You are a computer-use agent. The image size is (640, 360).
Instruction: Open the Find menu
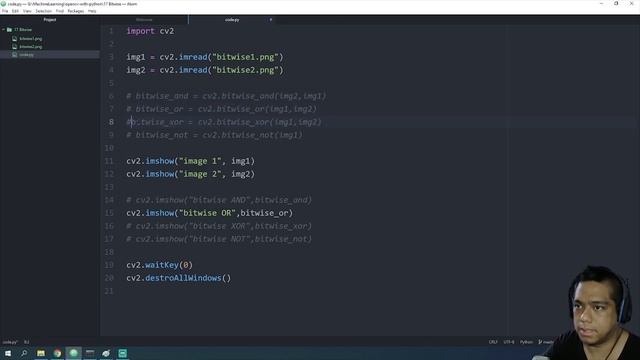tap(60, 11)
